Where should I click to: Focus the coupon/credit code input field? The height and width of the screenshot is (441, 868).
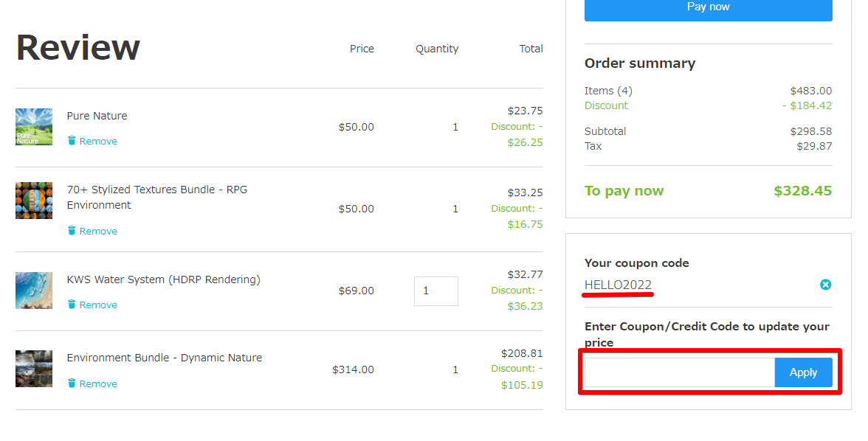tap(679, 372)
